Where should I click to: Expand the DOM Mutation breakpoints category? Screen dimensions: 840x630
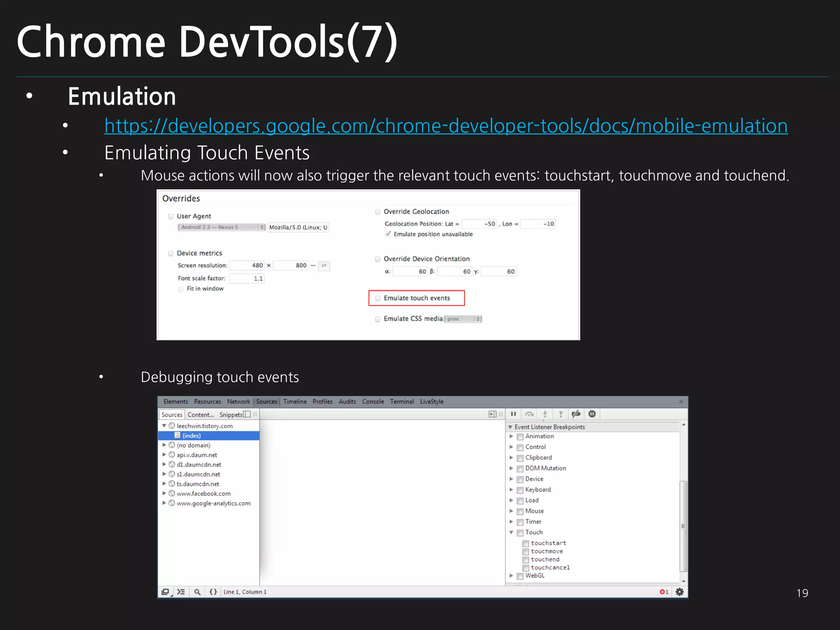tap(511, 468)
